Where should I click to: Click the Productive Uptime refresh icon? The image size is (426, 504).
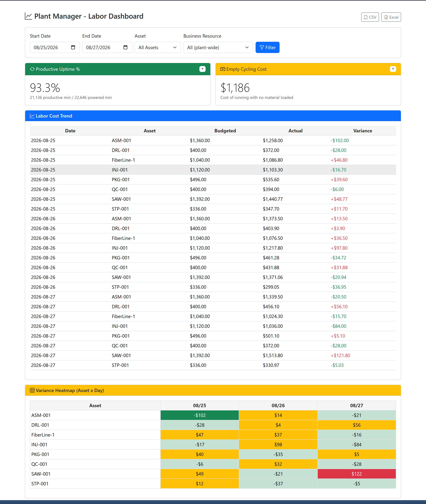click(32, 69)
